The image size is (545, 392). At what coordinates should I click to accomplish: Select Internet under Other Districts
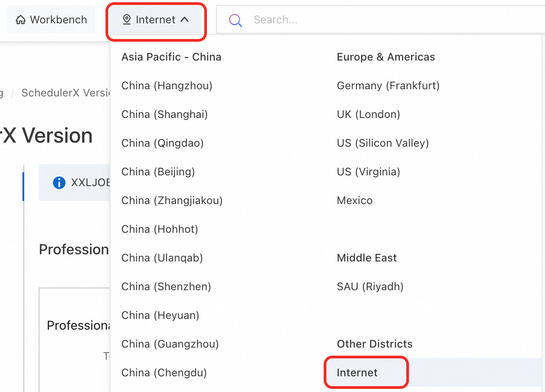point(357,372)
